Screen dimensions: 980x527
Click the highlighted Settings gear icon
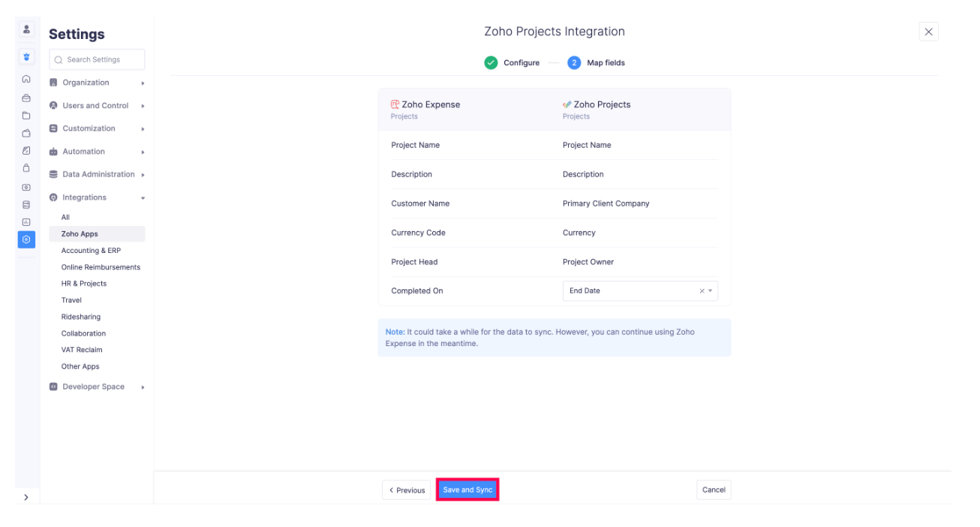(x=27, y=239)
